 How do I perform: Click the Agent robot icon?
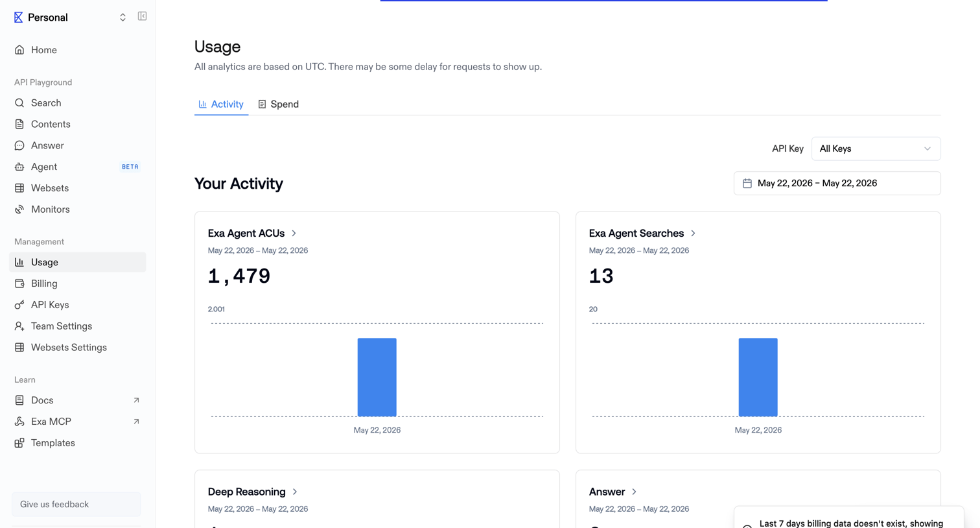pyautogui.click(x=19, y=167)
